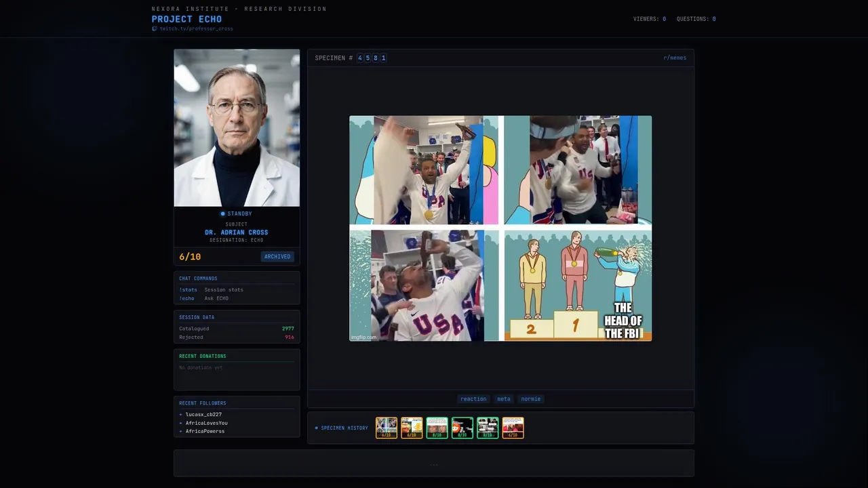Click the bottom message bar with ellipsis
This screenshot has width=868, height=488.
click(x=434, y=463)
